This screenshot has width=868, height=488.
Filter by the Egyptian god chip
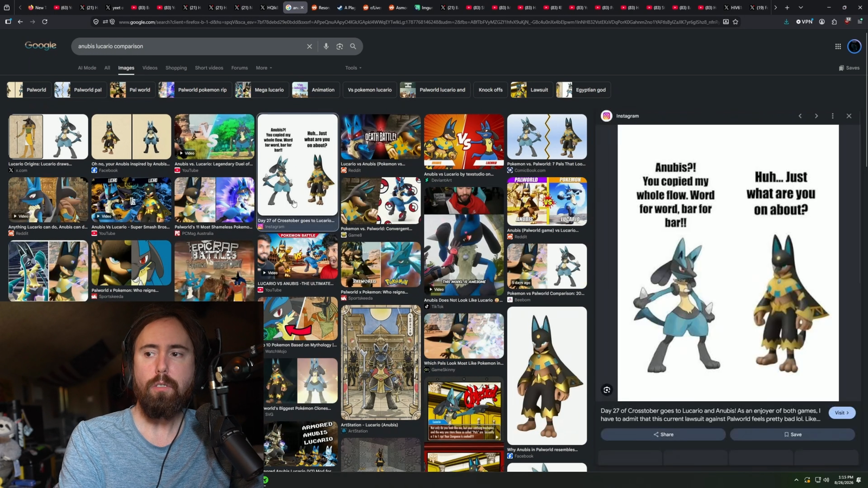[x=583, y=90]
